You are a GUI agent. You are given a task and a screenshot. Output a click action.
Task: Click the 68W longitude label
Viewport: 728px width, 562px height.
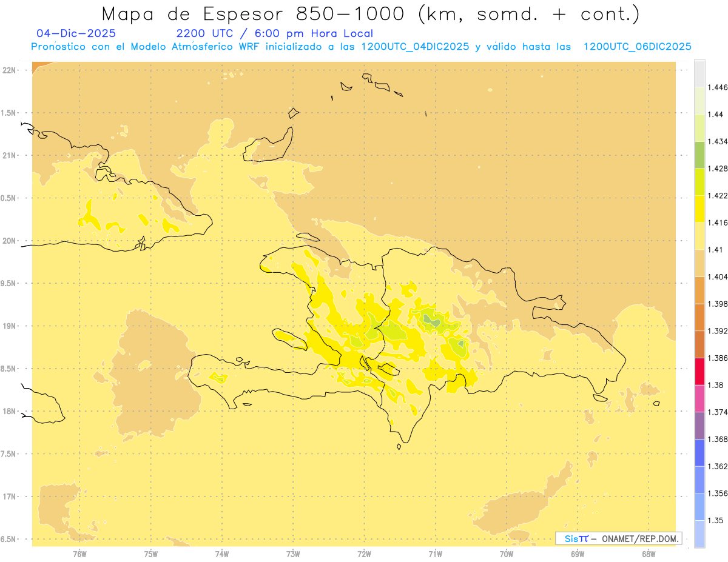[x=649, y=554]
